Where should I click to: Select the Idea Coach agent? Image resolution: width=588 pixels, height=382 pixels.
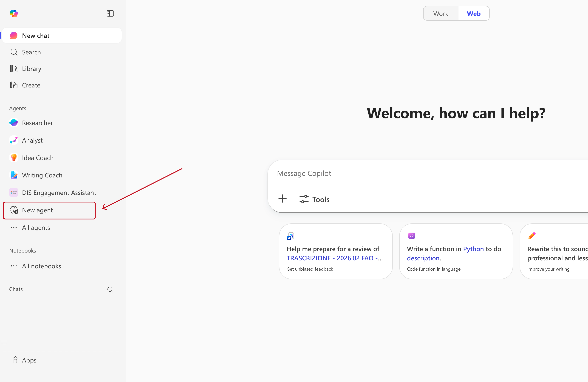click(x=38, y=158)
